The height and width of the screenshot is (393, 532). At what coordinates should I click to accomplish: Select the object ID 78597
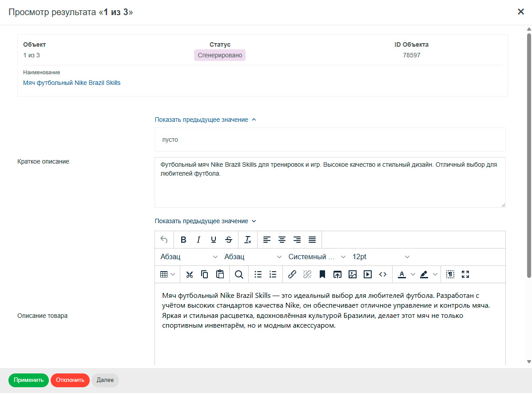tap(412, 56)
